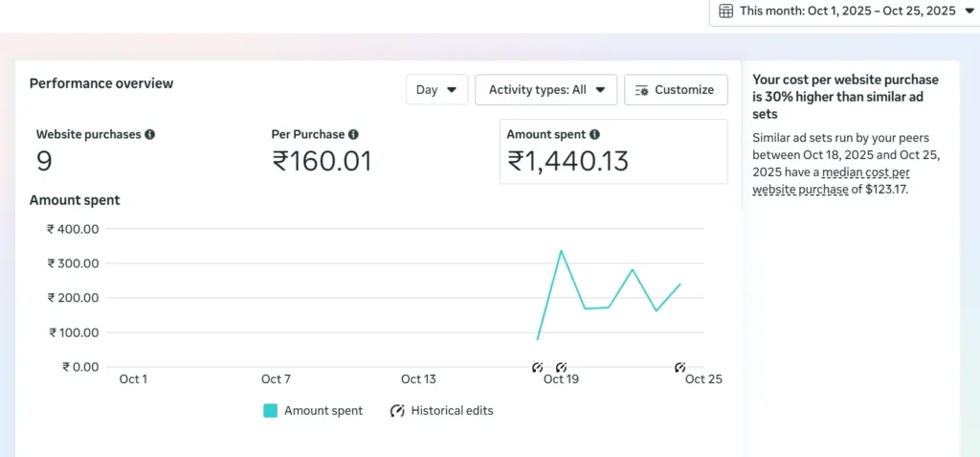This screenshot has width=980, height=457.
Task: Click the first data point of the spend line
Action: coord(538,339)
